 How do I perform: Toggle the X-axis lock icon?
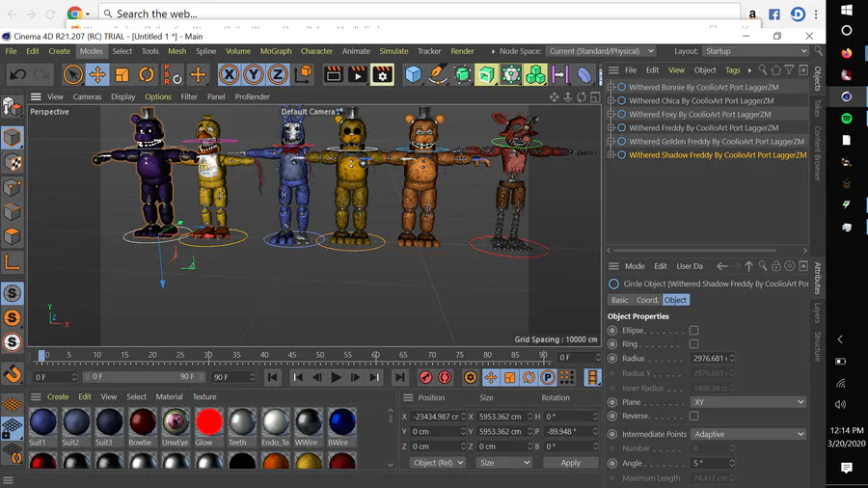tap(229, 74)
